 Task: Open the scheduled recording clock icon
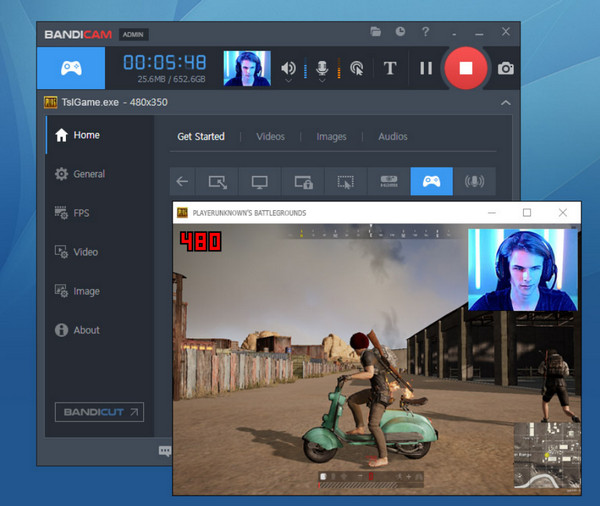(x=400, y=31)
